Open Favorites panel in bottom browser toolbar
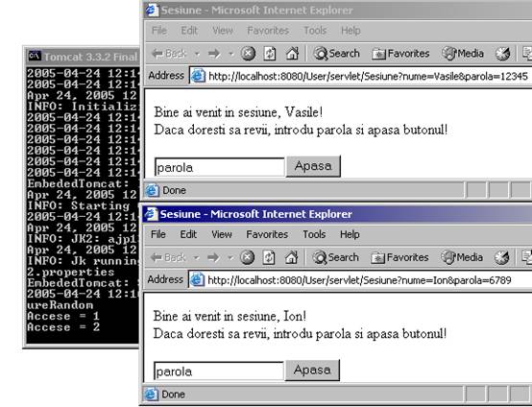 point(399,257)
